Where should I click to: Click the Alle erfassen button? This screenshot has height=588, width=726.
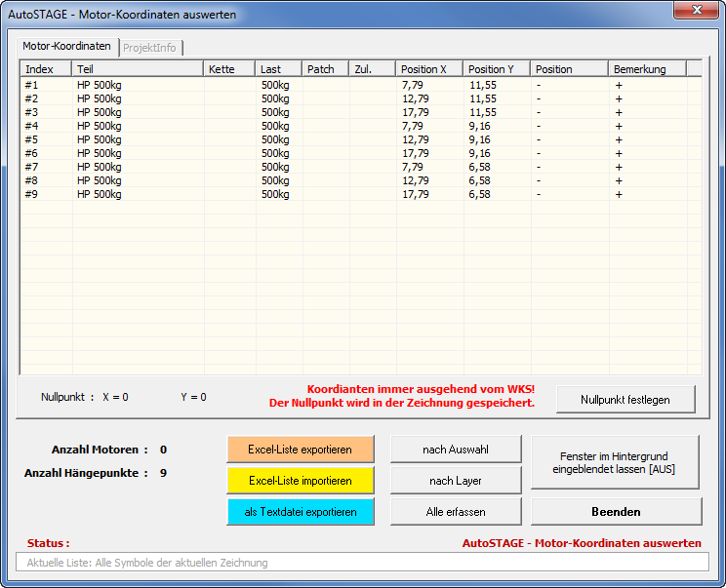click(x=456, y=511)
